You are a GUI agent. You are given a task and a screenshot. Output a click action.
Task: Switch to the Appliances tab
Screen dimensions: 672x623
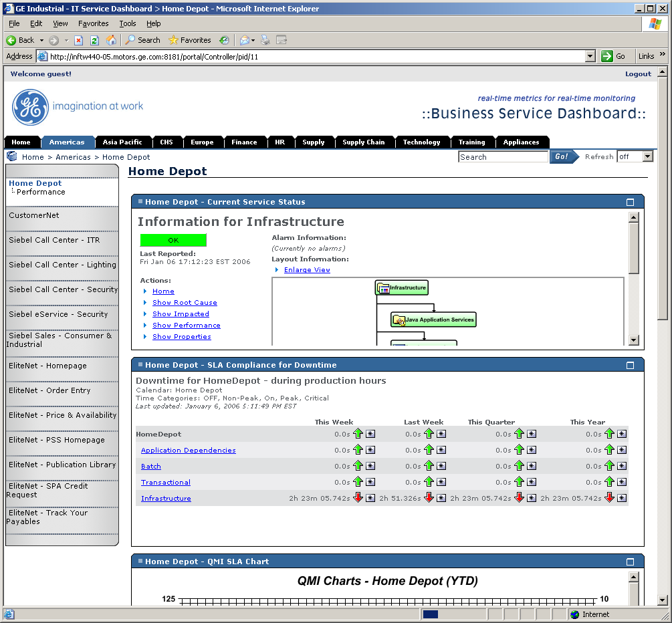[521, 142]
